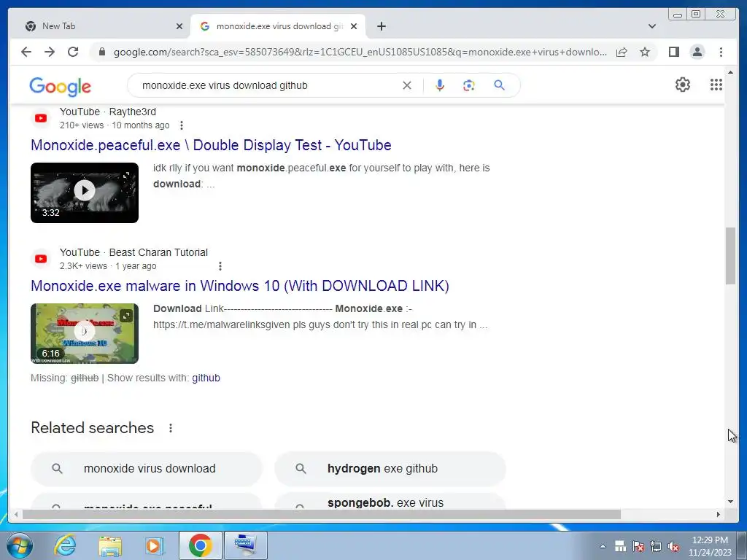This screenshot has width=747, height=560.
Task: Share this page icon in address bar
Action: (622, 52)
